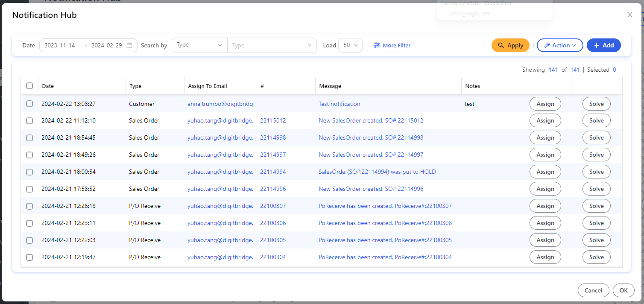Expand the Load 50 dropdown
Image resolution: width=644 pixels, height=304 pixels.
click(x=350, y=45)
